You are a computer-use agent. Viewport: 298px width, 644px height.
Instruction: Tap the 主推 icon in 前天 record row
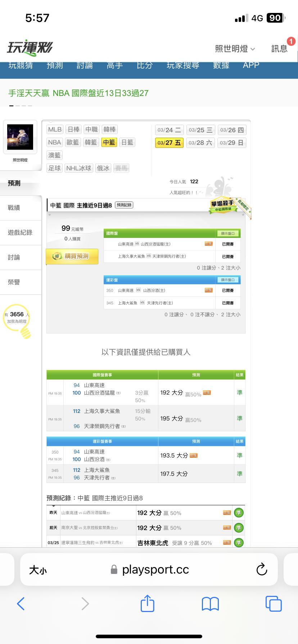(227, 528)
